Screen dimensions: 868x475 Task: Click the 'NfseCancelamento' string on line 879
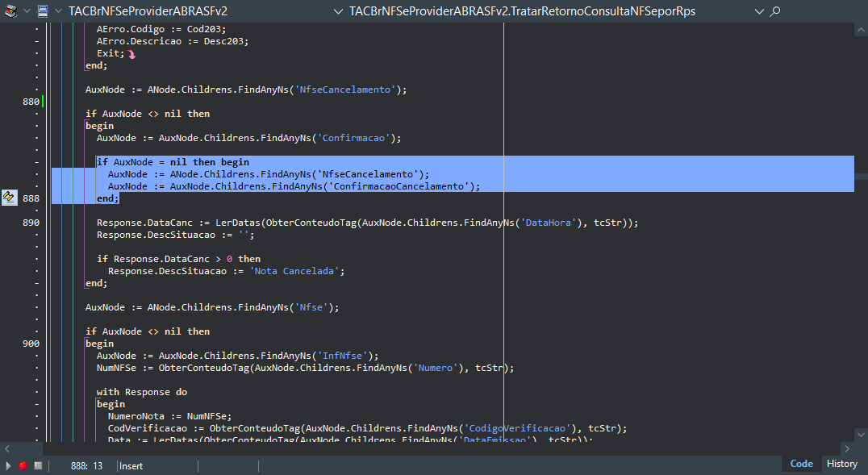[x=346, y=90]
